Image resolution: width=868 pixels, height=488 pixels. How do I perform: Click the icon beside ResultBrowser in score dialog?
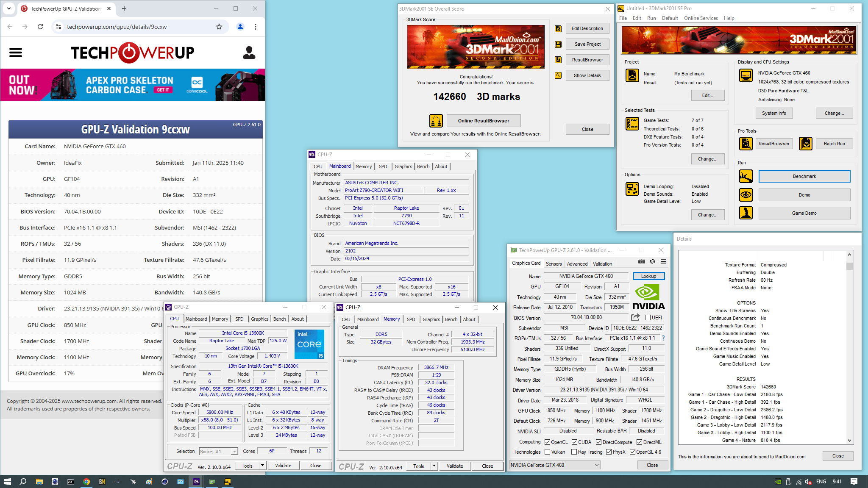(558, 60)
